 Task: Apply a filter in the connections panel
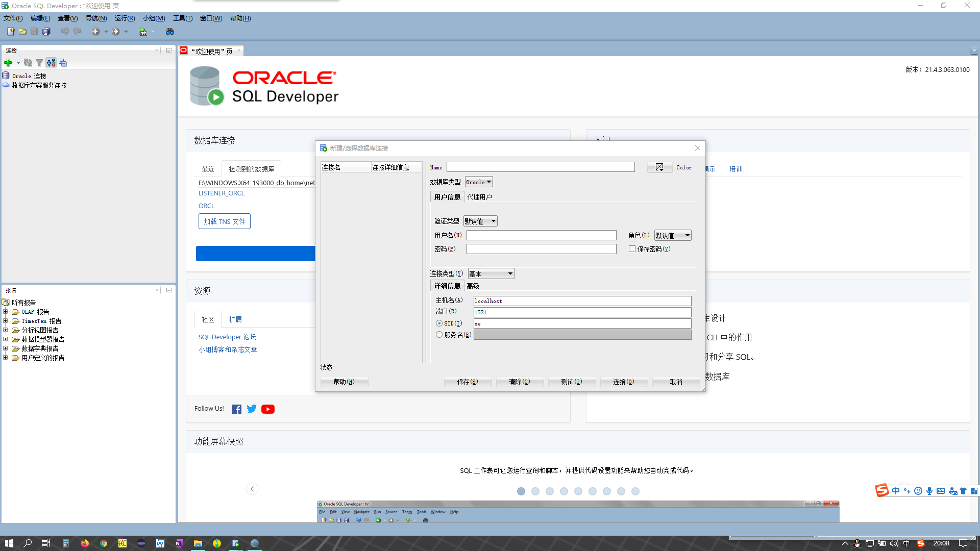[x=39, y=62]
